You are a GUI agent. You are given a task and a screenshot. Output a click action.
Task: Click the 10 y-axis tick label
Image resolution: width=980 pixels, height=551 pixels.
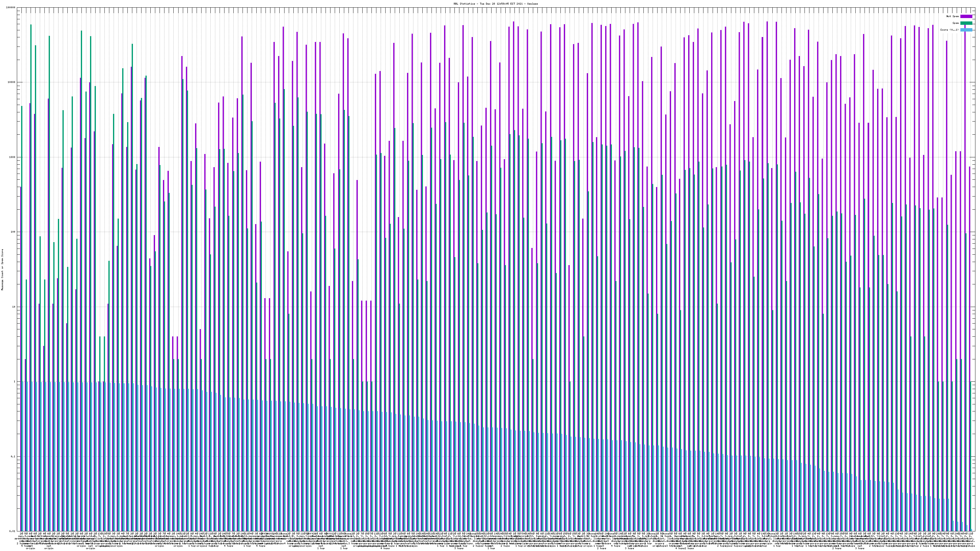(x=14, y=307)
